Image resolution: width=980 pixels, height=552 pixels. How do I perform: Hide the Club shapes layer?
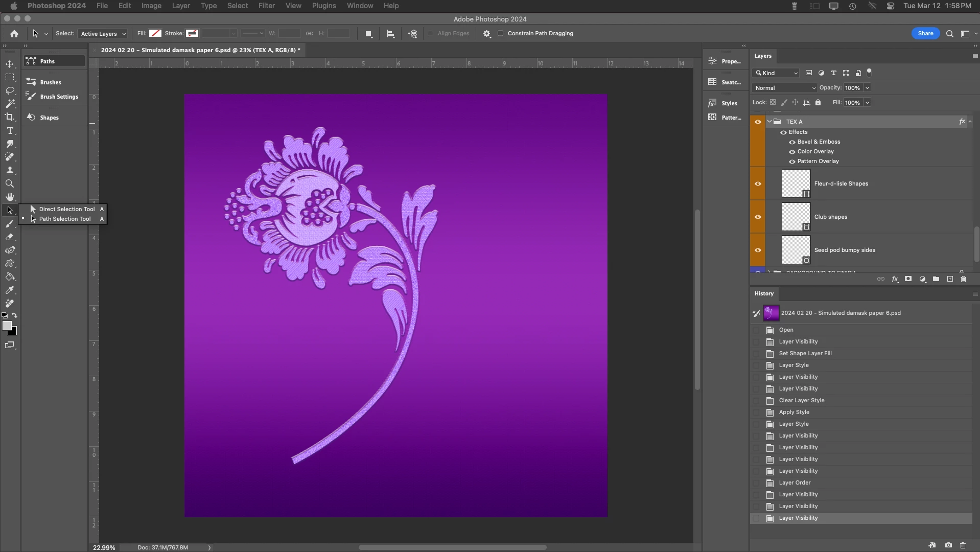coord(758,217)
